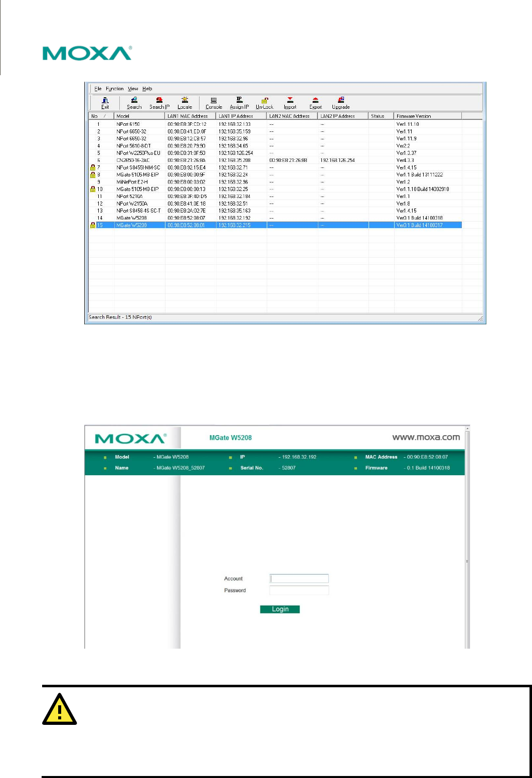Click www.moxa.com link in web console

[426, 437]
